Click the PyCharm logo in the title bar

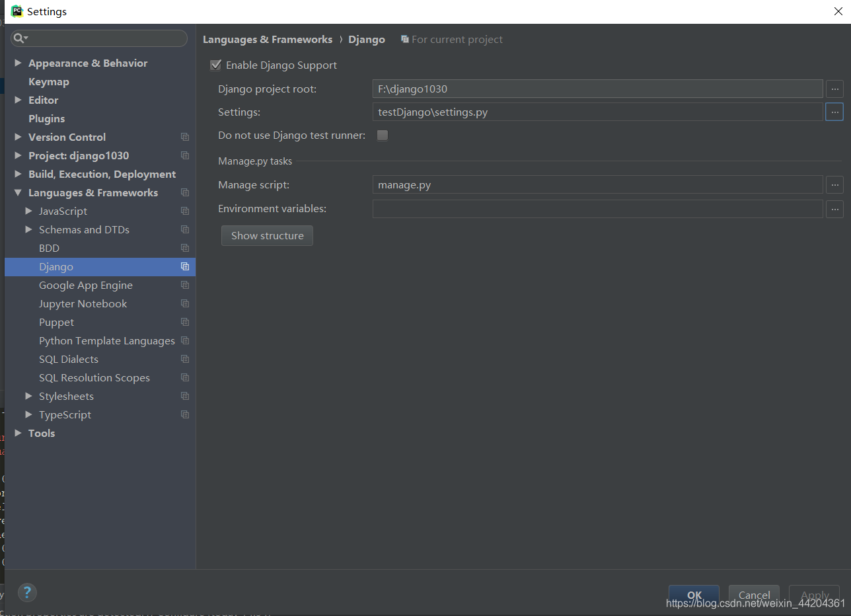click(17, 11)
